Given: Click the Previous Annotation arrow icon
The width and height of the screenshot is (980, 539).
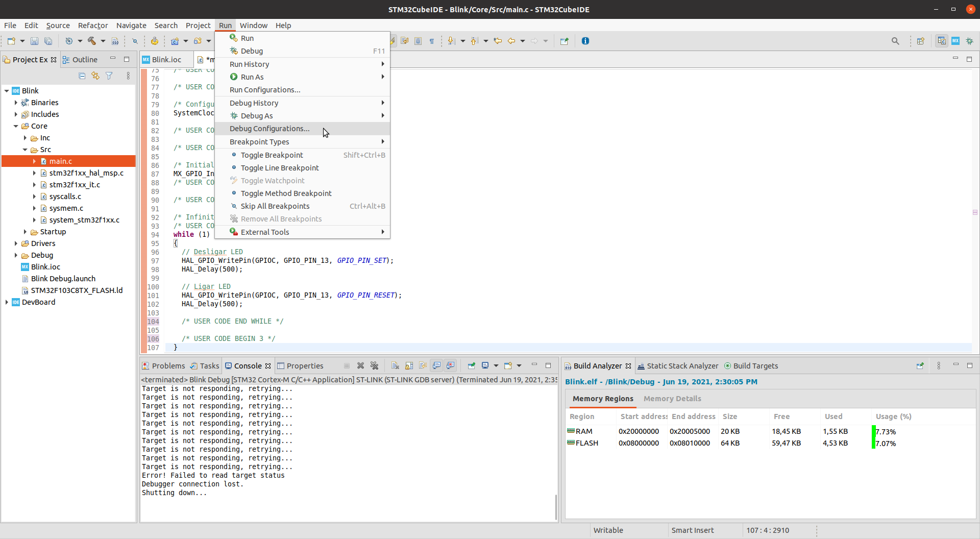Looking at the screenshot, I should (x=474, y=41).
